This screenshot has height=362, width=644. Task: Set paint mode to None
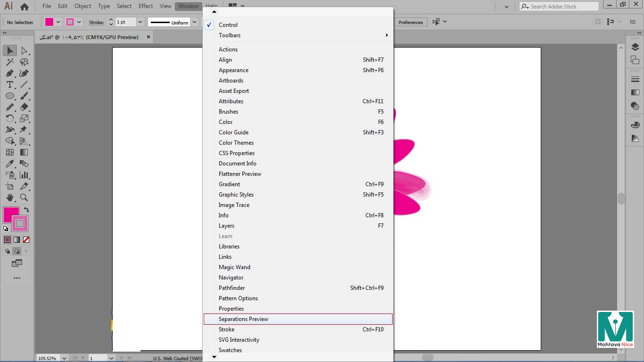(x=26, y=239)
